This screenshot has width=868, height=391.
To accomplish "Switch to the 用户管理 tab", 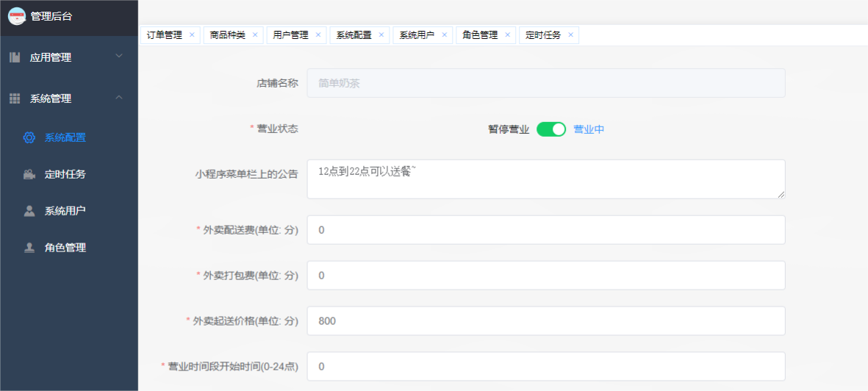I will pos(290,35).
